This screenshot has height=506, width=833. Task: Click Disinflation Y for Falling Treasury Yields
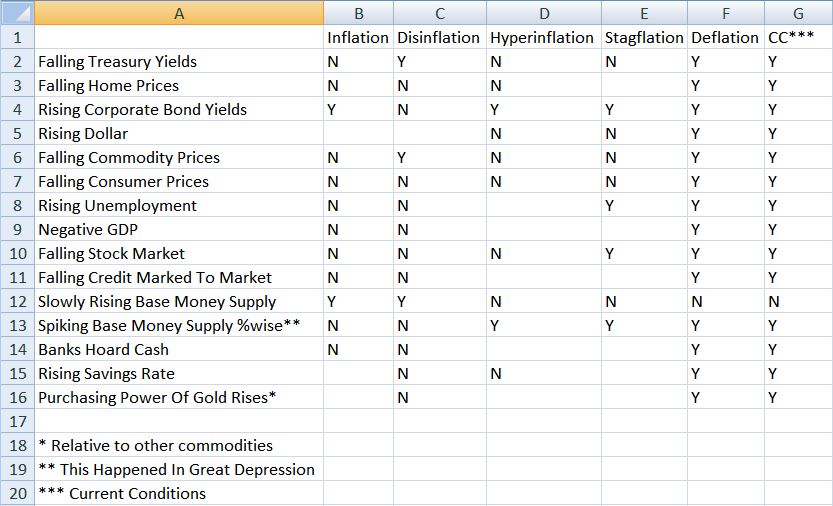(440, 62)
